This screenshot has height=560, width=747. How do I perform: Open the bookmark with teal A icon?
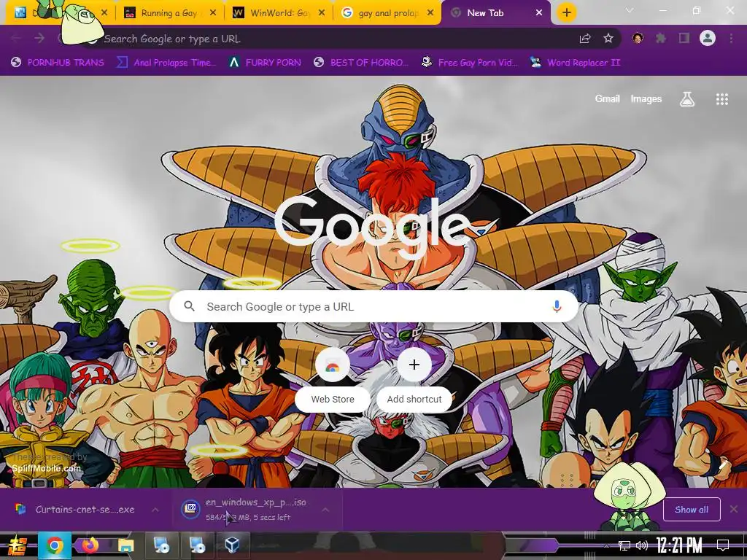pos(264,63)
